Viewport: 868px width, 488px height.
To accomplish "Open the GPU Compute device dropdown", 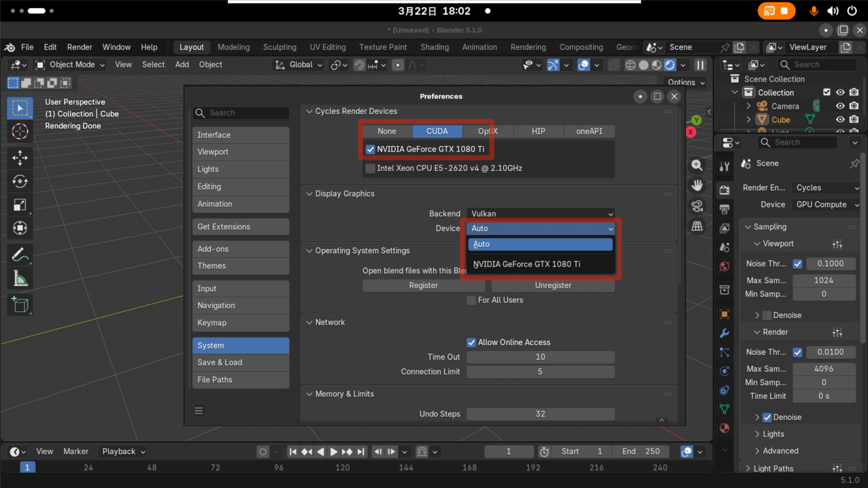I will click(x=826, y=205).
